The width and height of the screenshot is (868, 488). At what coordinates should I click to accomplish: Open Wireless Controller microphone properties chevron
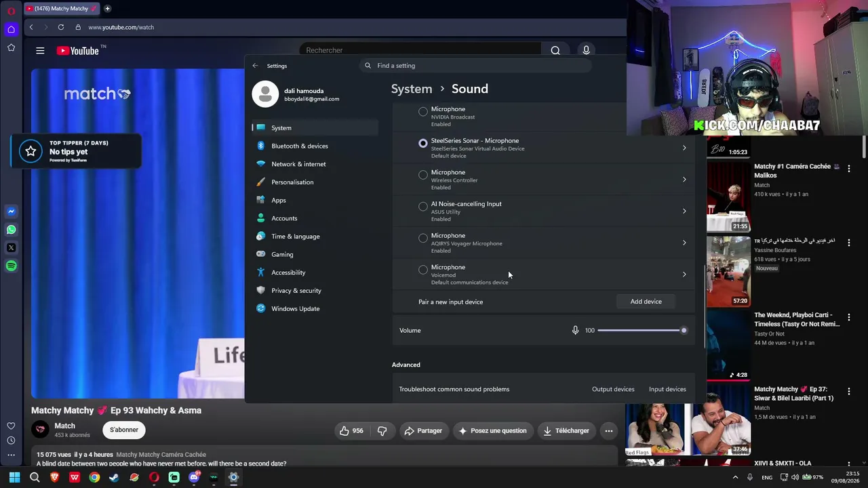[684, 180]
